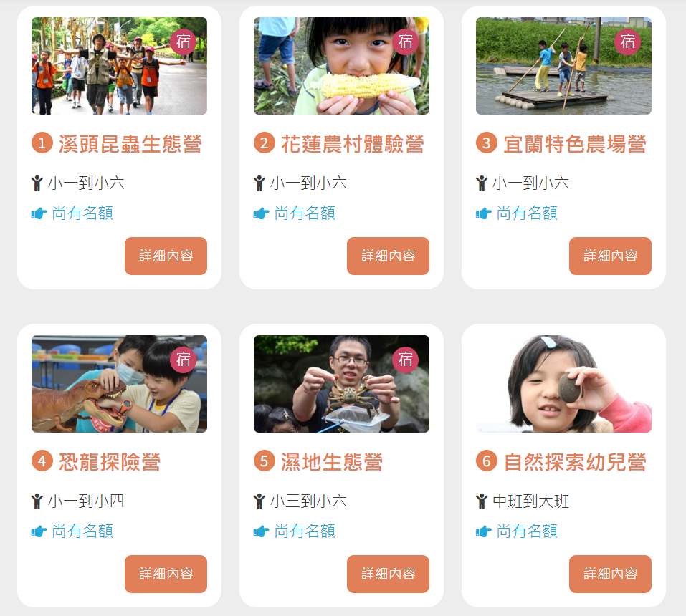Show 詳細內容 for 恐龍探險營
The width and height of the screenshot is (686, 616).
(x=166, y=574)
